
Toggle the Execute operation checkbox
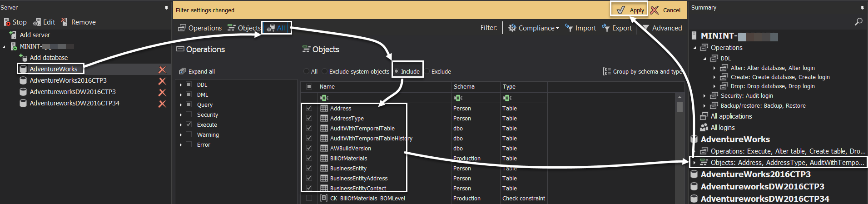(189, 124)
